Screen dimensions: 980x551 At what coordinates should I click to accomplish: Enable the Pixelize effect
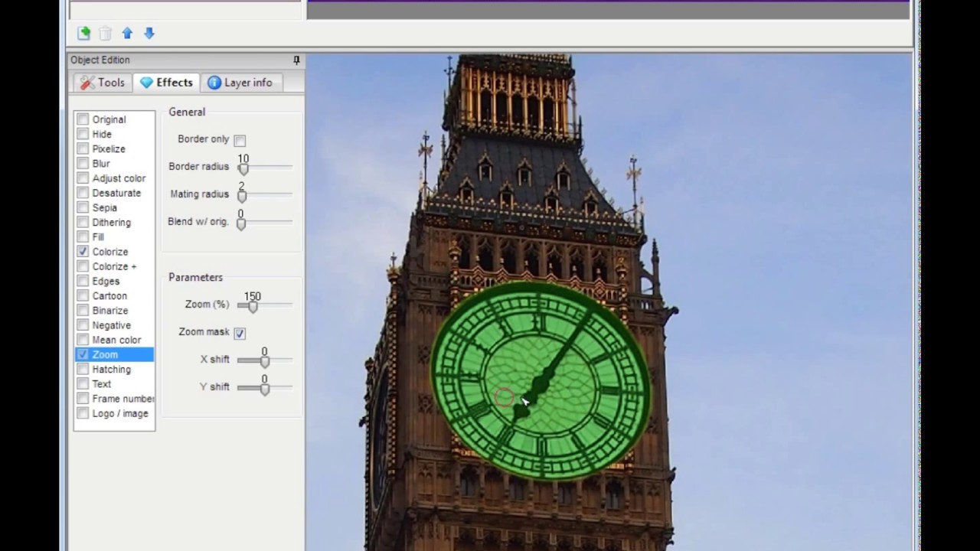[83, 148]
